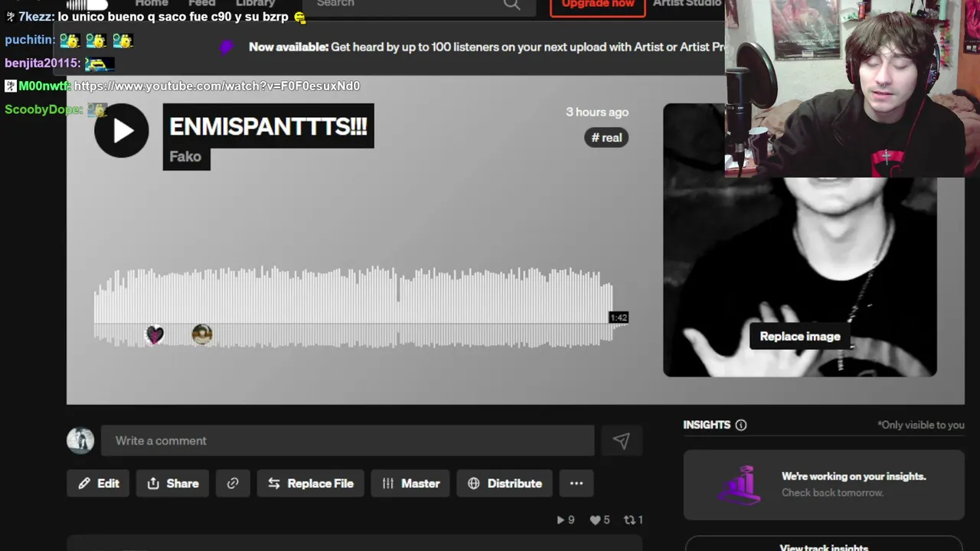Open the three-dot more options menu
Viewport: 980px width, 551px height.
pos(577,484)
